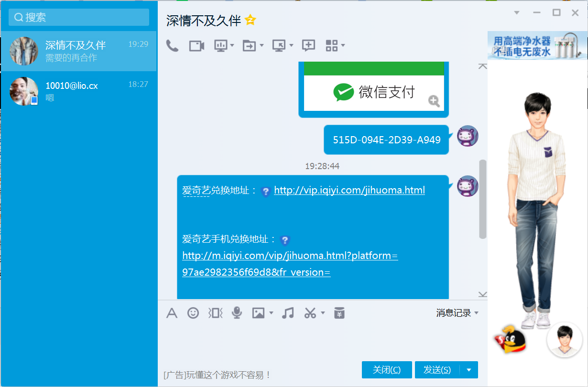Click the send picture icon
The height and width of the screenshot is (387, 588).
tap(258, 313)
